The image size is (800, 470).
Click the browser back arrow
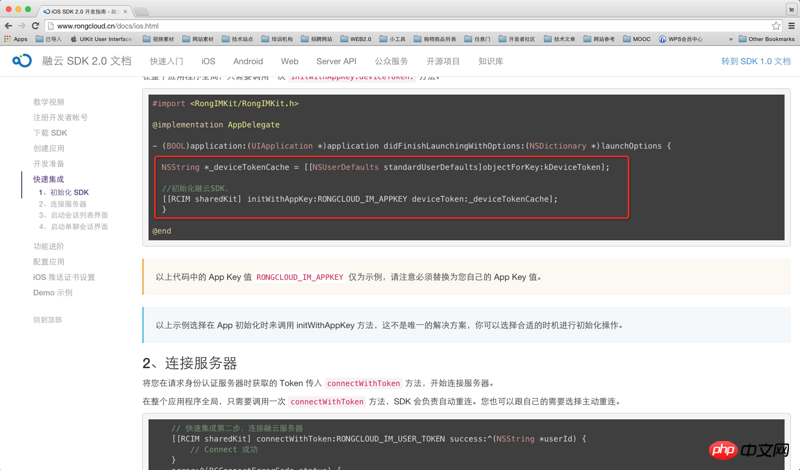pos(8,26)
